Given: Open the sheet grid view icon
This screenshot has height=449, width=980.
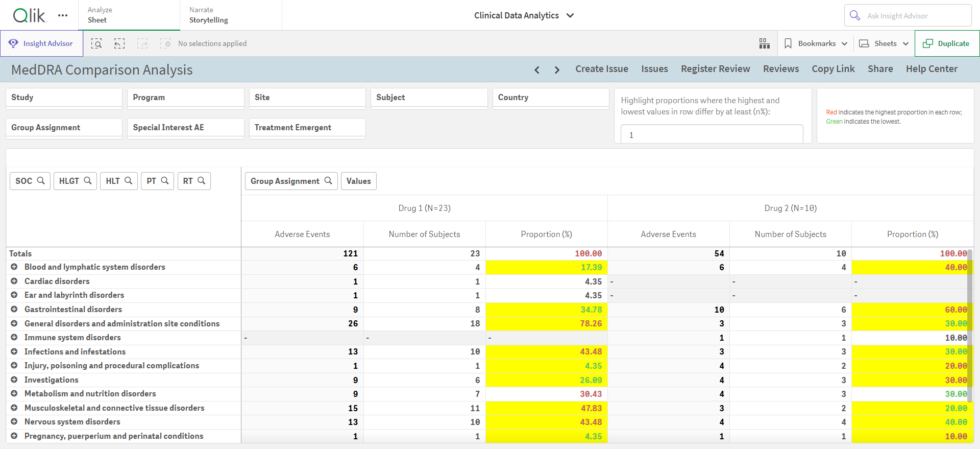Looking at the screenshot, I should click(x=764, y=43).
